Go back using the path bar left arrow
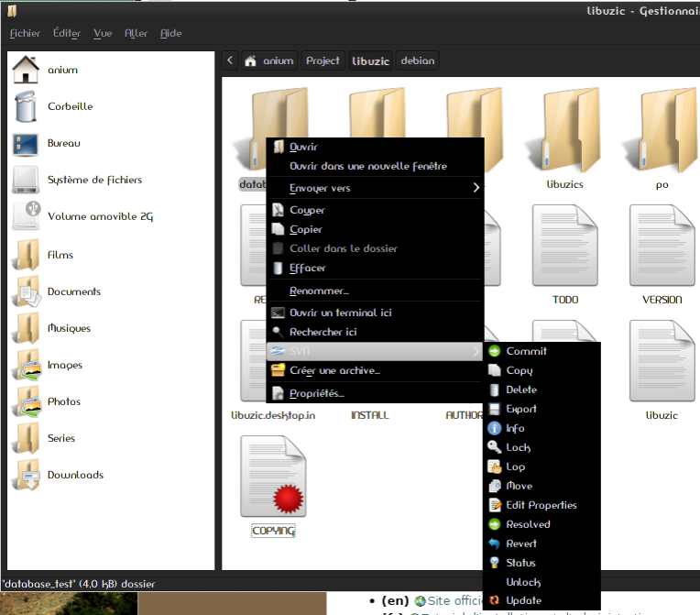This screenshot has height=615, width=700. (x=230, y=60)
